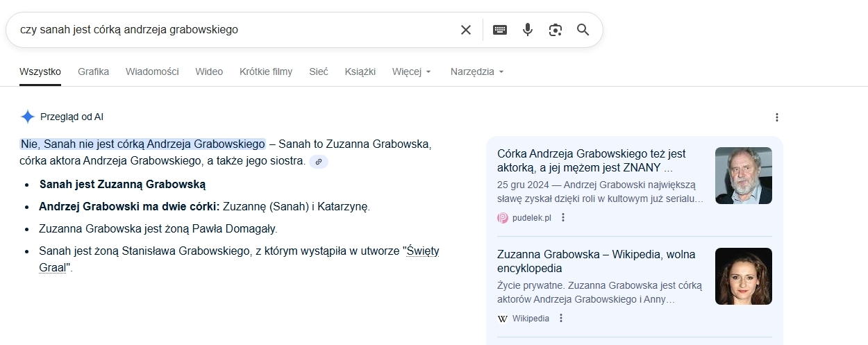Expand the Narzędzia dropdown
868x345 pixels.
pyautogui.click(x=476, y=71)
